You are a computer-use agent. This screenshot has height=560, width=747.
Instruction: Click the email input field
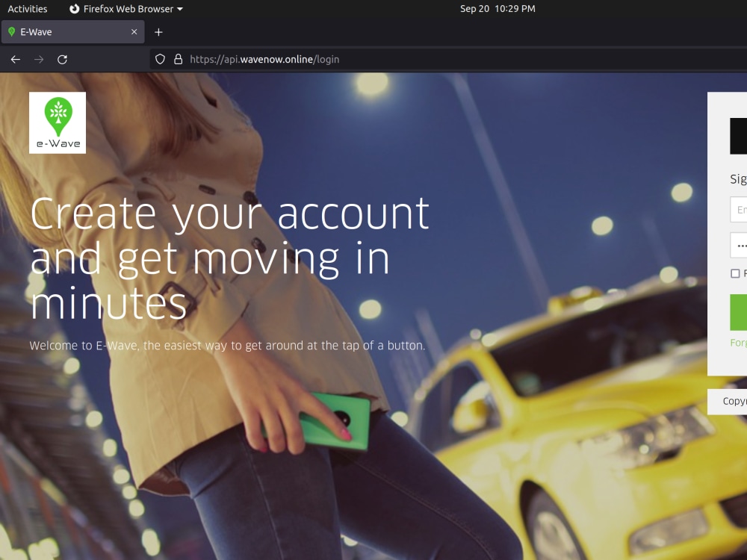coord(739,210)
